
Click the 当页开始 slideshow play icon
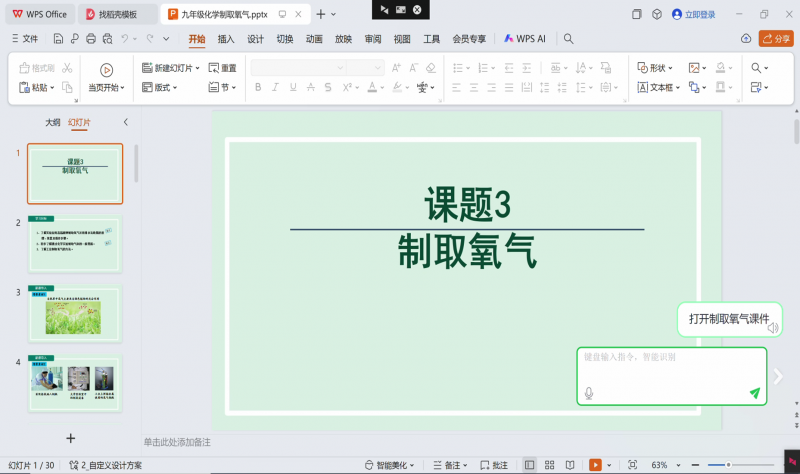[107, 68]
